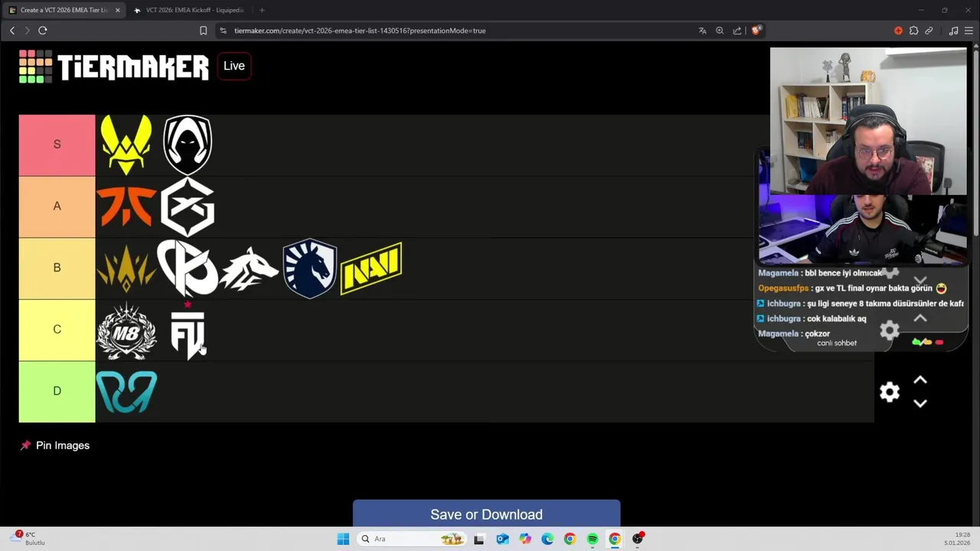Open the browser hamburger menu

tap(969, 31)
